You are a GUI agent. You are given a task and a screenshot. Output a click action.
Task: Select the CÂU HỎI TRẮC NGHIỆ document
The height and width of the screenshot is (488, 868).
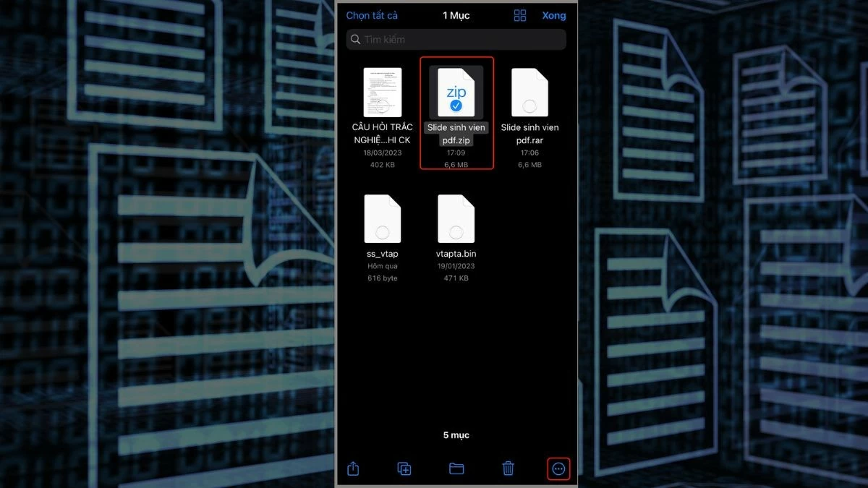click(x=382, y=90)
